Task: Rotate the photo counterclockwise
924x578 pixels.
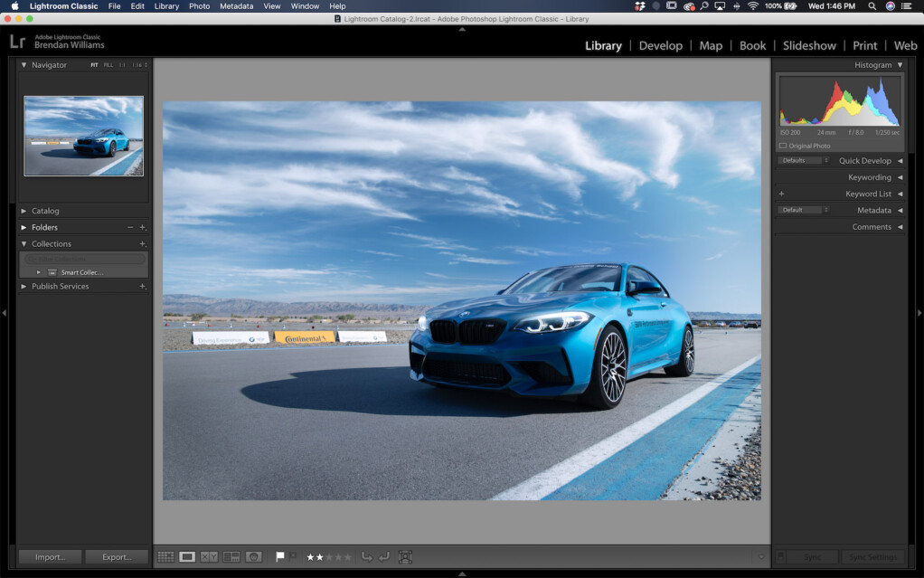Action: click(367, 556)
